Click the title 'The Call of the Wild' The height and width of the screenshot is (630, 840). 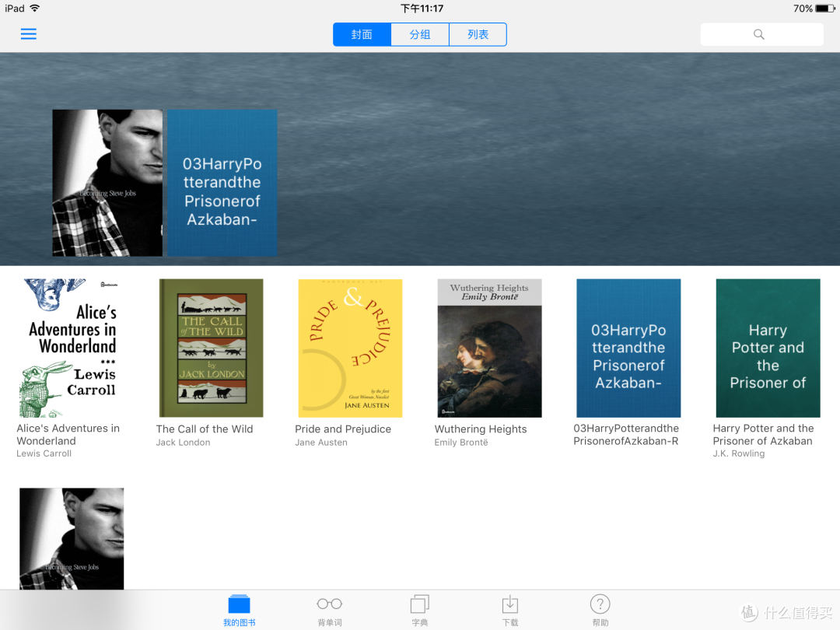[x=204, y=429]
